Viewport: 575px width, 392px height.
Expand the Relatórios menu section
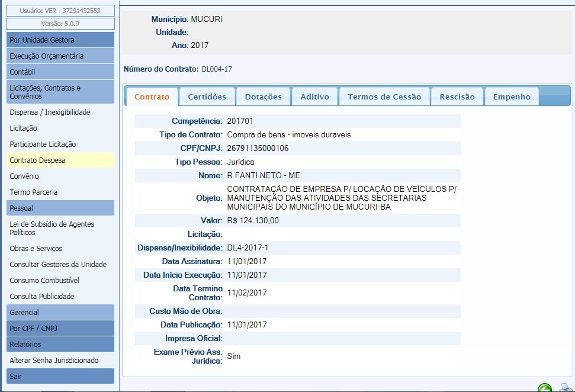pos(60,344)
